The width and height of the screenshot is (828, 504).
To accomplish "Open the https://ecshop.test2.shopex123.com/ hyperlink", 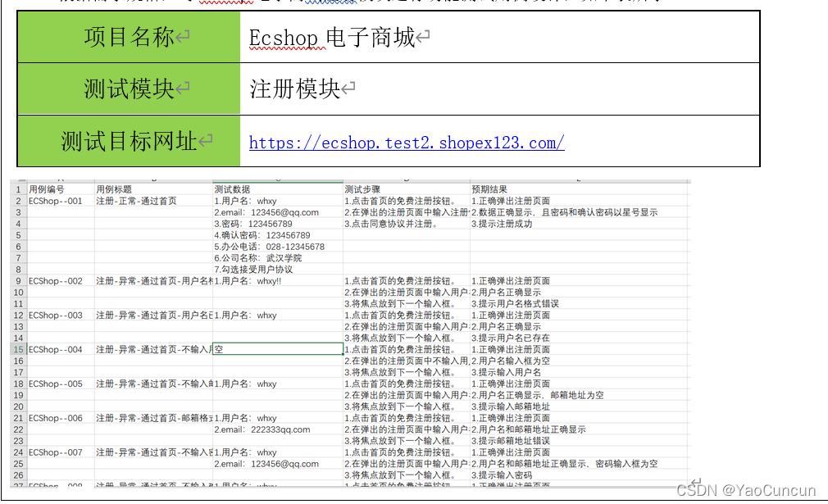I will [x=407, y=143].
